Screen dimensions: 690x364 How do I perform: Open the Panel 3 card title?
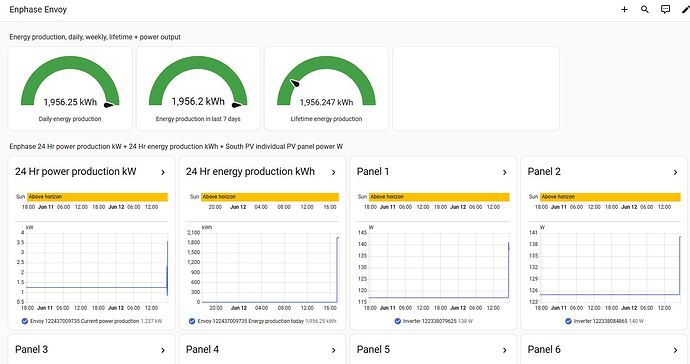tap(31, 349)
